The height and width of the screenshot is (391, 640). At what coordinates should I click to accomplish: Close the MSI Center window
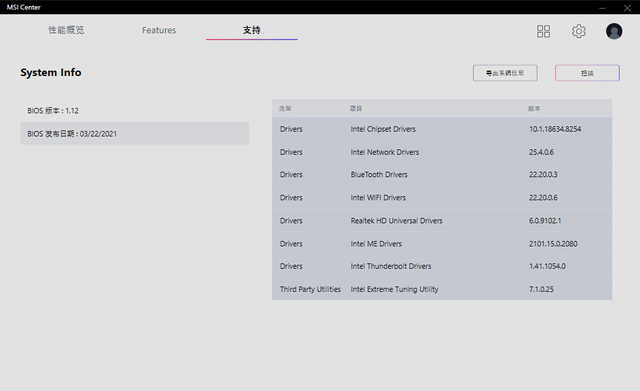coord(627,7)
